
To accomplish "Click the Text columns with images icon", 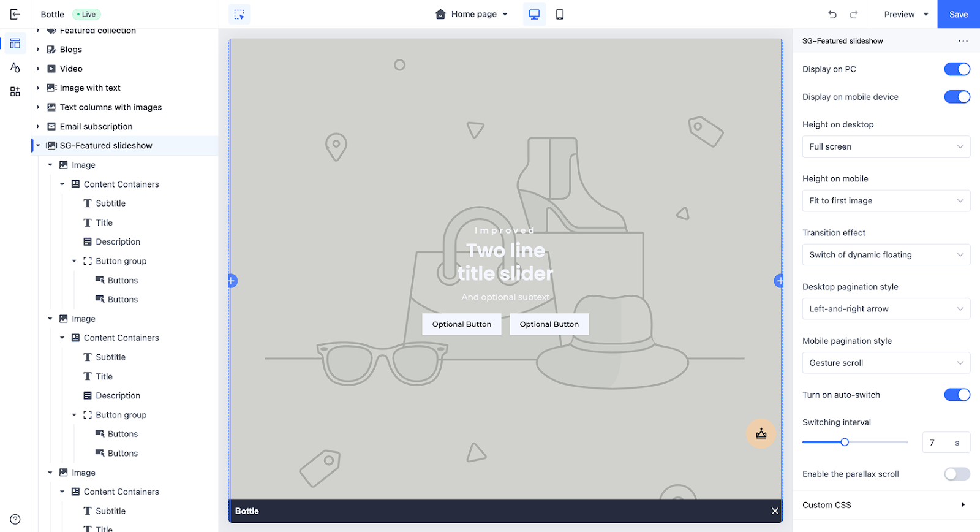I will pos(51,107).
